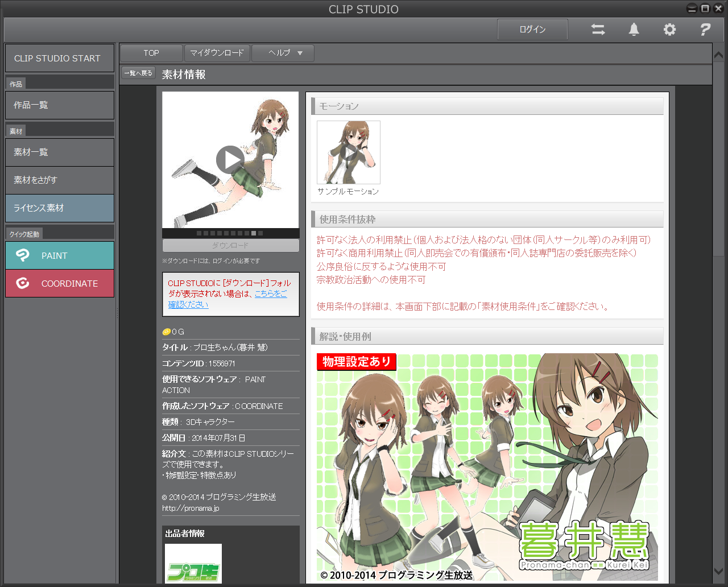The image size is (728, 587).
Task: Open 素材をさがす in the sidebar
Action: pos(60,180)
